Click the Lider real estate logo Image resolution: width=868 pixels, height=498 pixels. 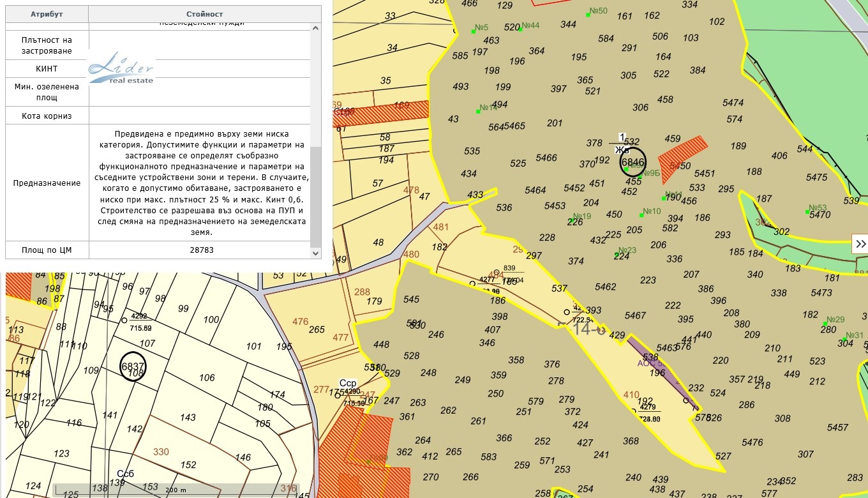[x=121, y=68]
